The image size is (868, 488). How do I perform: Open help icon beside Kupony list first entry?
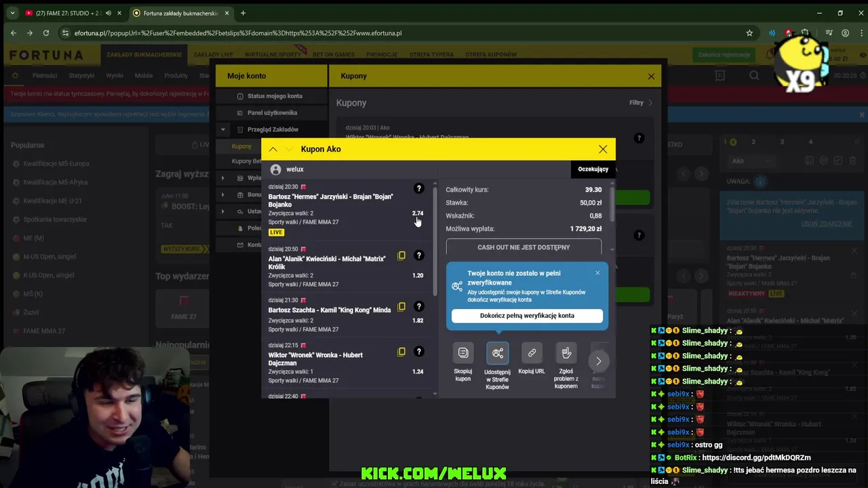click(x=639, y=138)
